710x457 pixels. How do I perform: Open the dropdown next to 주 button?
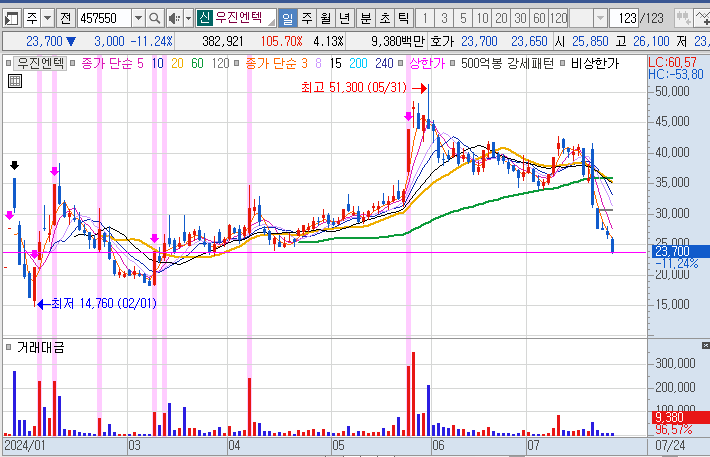tap(47, 19)
